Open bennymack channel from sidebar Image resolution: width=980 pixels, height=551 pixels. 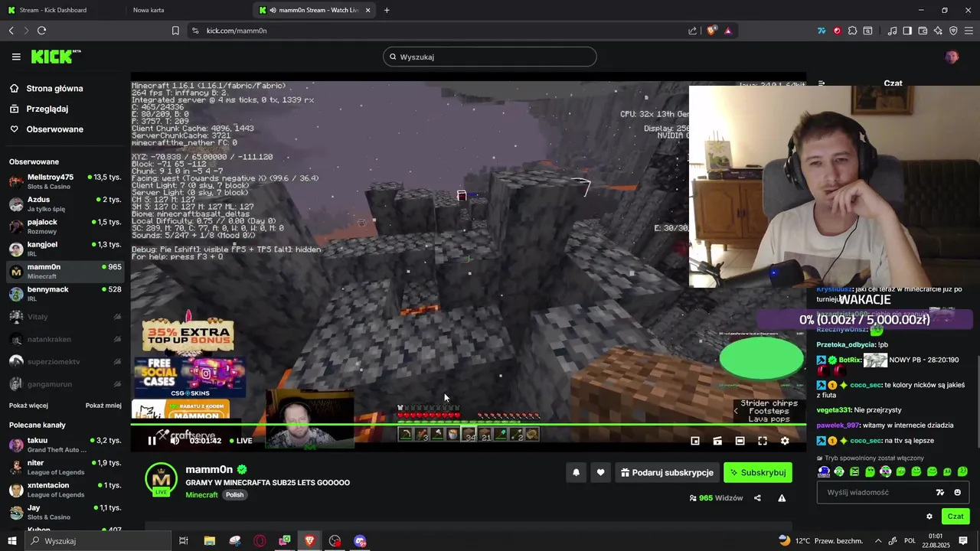tap(64, 294)
